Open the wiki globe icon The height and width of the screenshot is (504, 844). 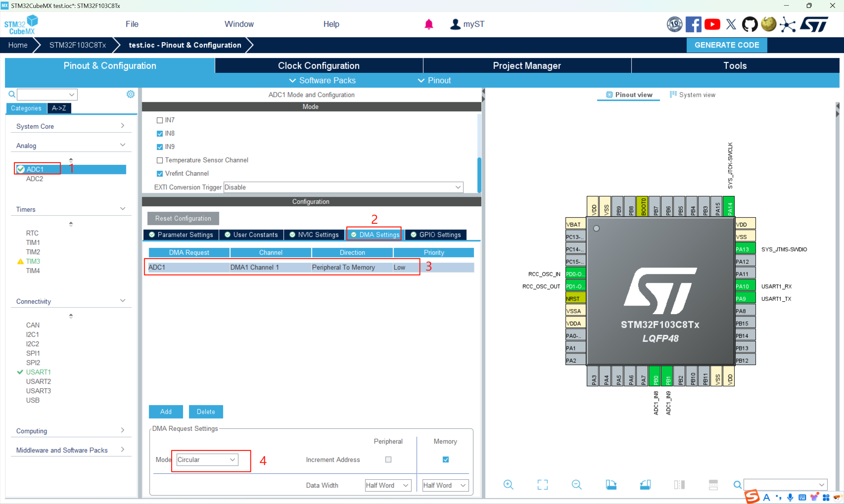coord(768,24)
